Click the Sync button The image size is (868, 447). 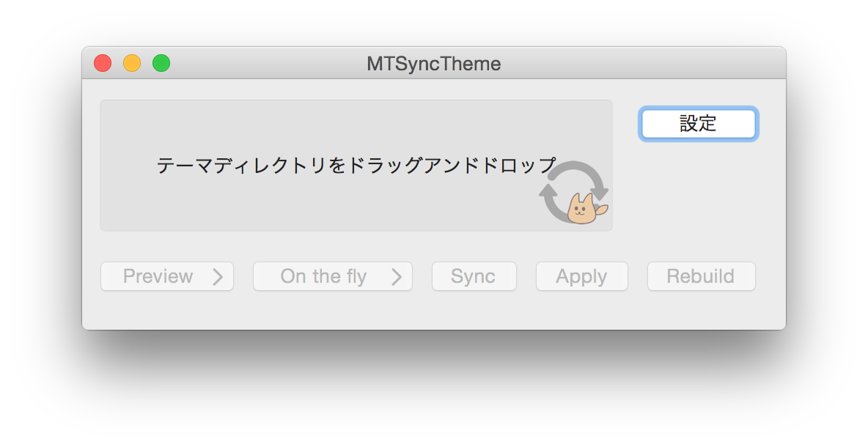point(474,276)
